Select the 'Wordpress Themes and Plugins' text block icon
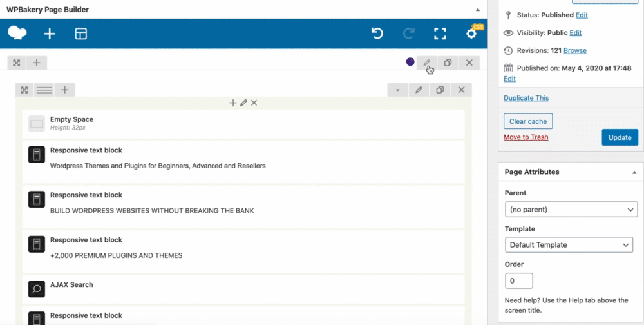Image resolution: width=644 pixels, height=325 pixels. 37,155
